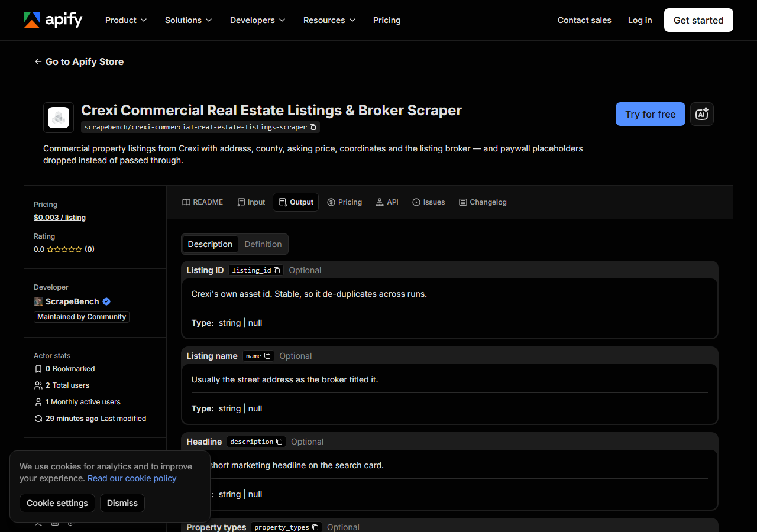Click the Issues circle icon
Viewport: 757px width, 532px height.
[416, 202]
